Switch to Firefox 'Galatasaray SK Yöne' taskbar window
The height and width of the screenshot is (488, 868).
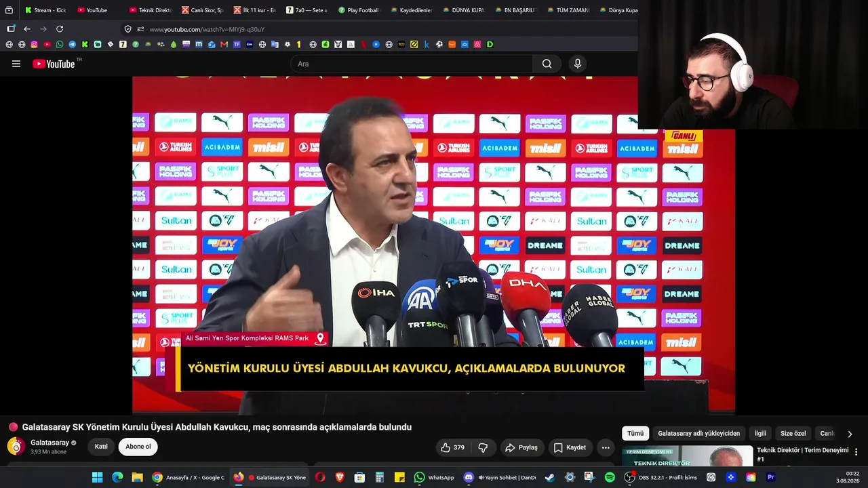pyautogui.click(x=269, y=477)
